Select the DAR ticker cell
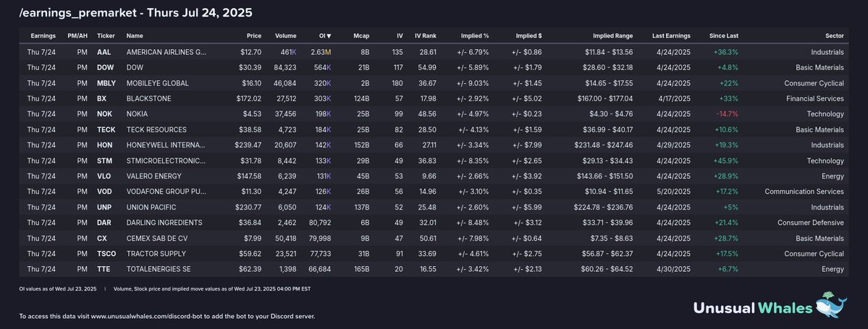The width and height of the screenshot is (868, 329). [x=104, y=223]
